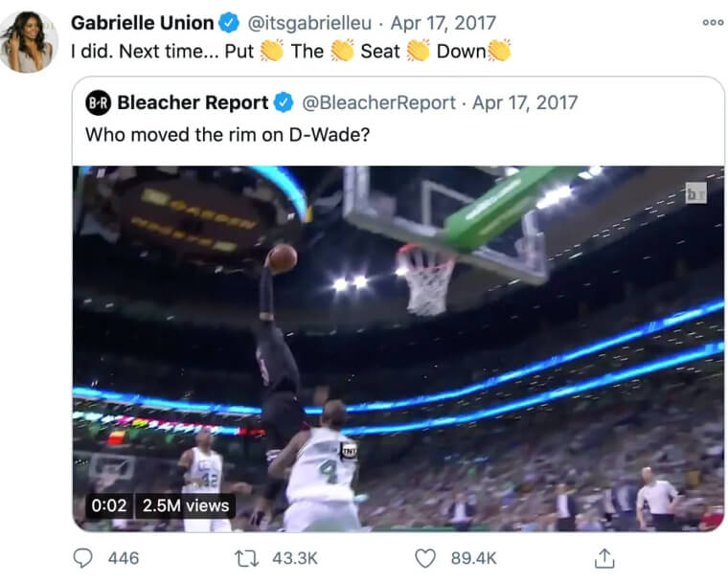Click the quoted tweet's Apr 17, 2017 date
Image resolution: width=728 pixels, height=582 pixels.
[525, 102]
